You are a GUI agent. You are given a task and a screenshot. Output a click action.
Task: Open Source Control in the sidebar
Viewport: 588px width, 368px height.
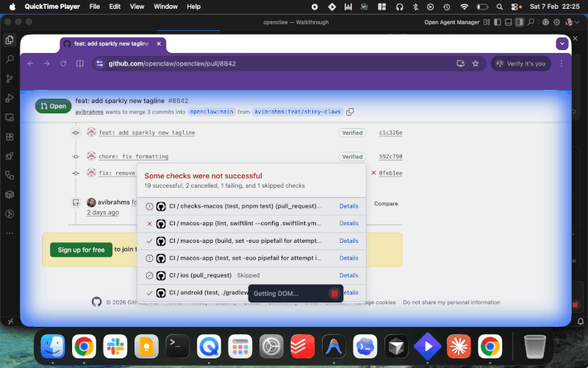point(10,78)
